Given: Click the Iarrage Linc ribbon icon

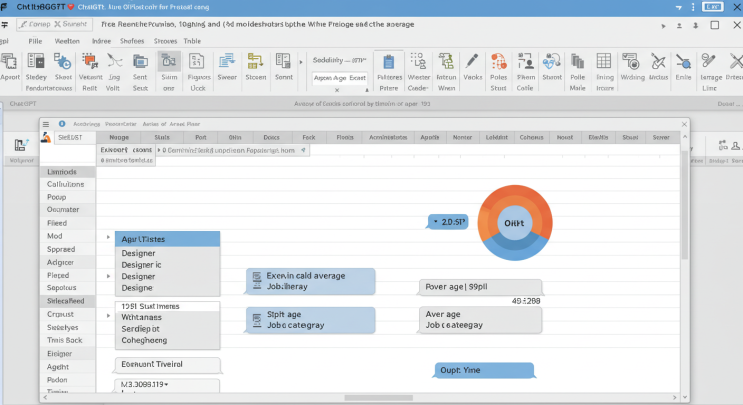Looking at the screenshot, I should pyautogui.click(x=708, y=62).
